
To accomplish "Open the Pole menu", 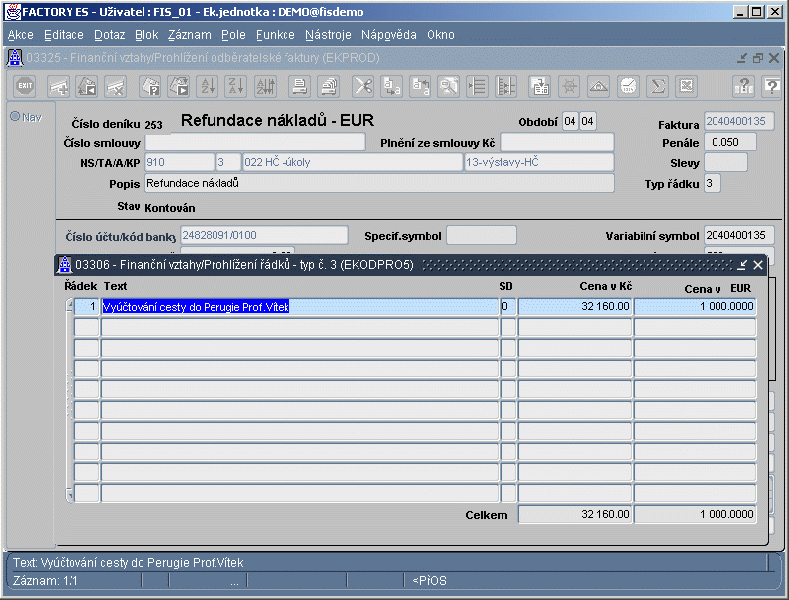I will (x=233, y=35).
